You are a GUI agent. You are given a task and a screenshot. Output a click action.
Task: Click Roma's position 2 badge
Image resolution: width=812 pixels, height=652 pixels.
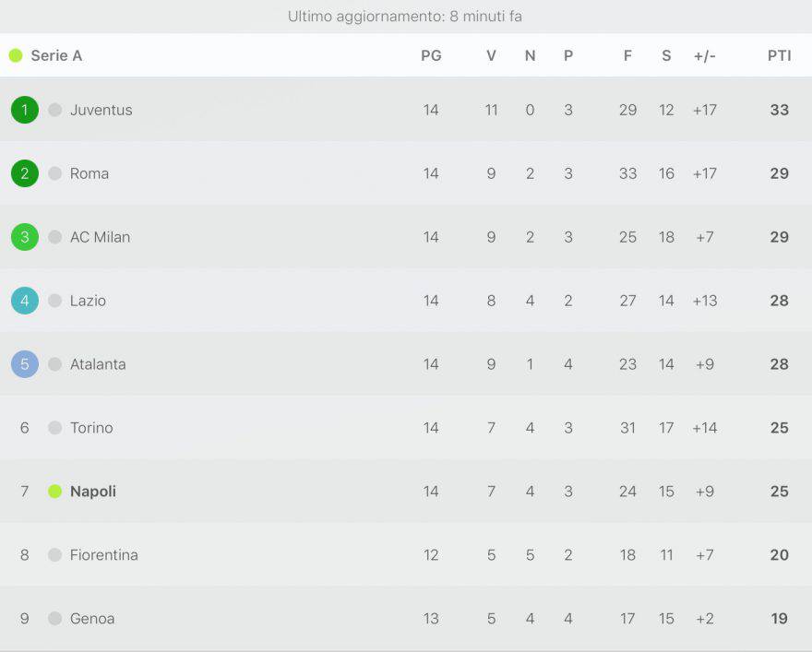25,173
